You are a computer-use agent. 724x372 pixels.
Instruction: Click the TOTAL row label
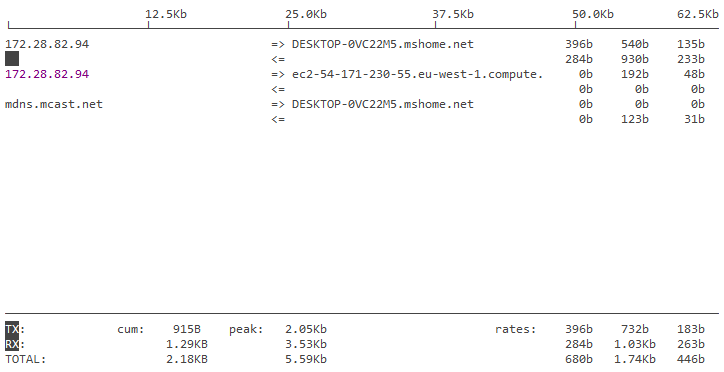(26, 359)
